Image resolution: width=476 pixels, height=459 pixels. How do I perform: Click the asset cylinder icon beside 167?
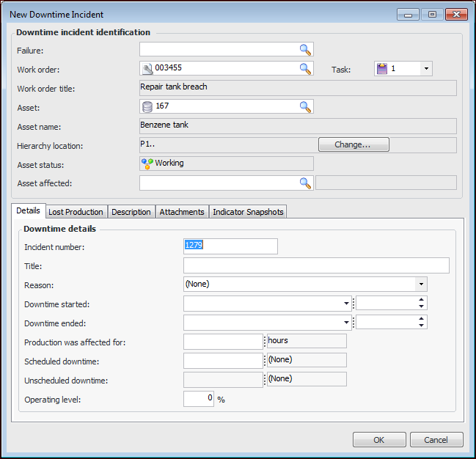click(147, 107)
